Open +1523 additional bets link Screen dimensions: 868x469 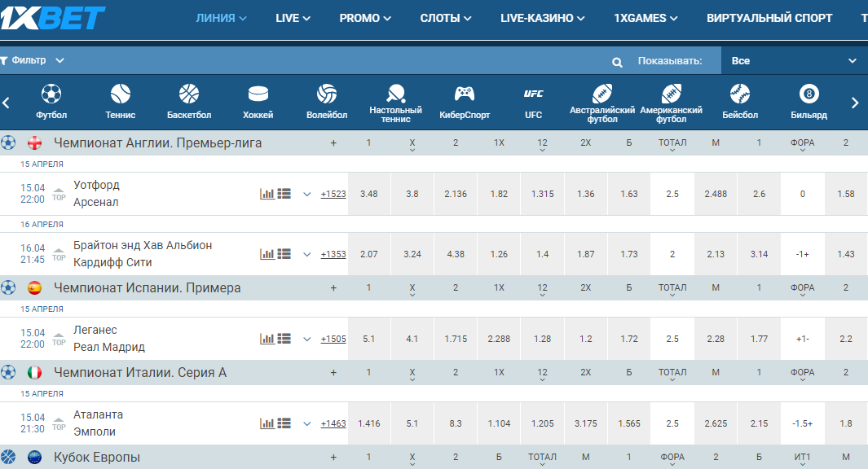(x=333, y=194)
